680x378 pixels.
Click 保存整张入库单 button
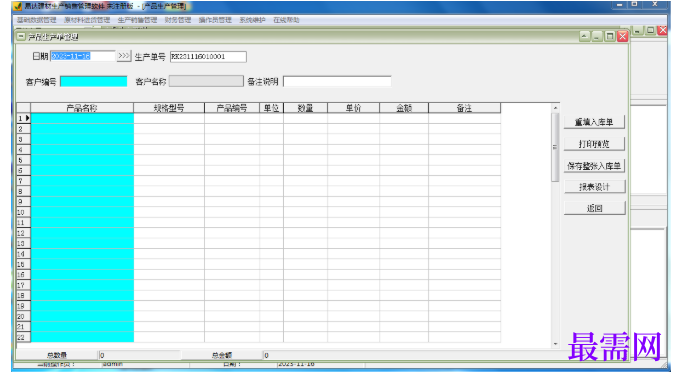pyautogui.click(x=594, y=166)
